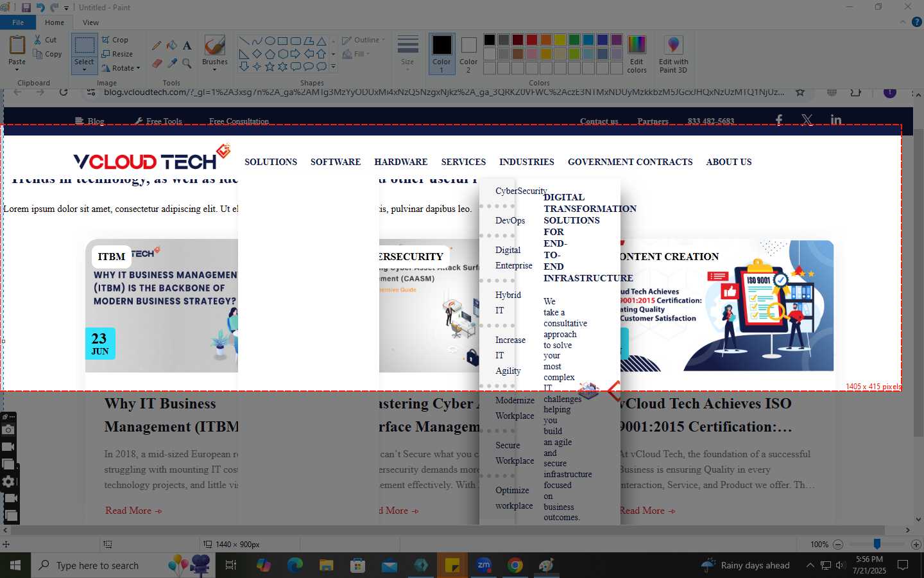Open Edit with Paint 3D
The width and height of the screenshot is (924, 578).
[x=673, y=54]
